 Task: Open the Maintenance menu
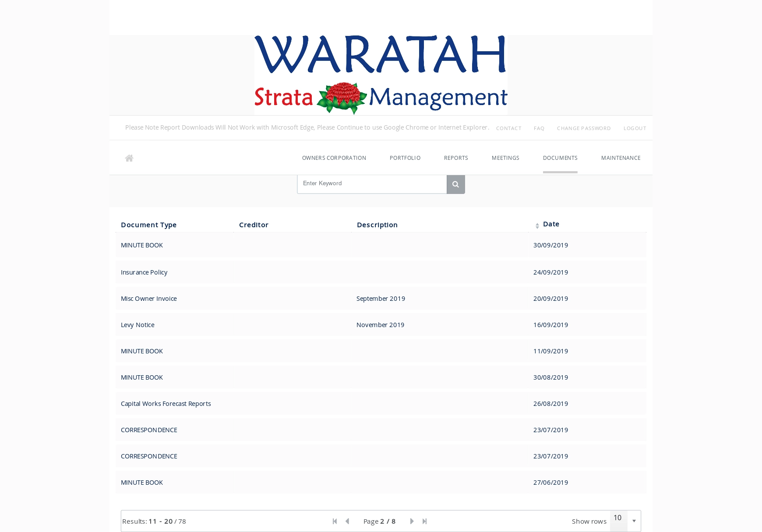621,158
